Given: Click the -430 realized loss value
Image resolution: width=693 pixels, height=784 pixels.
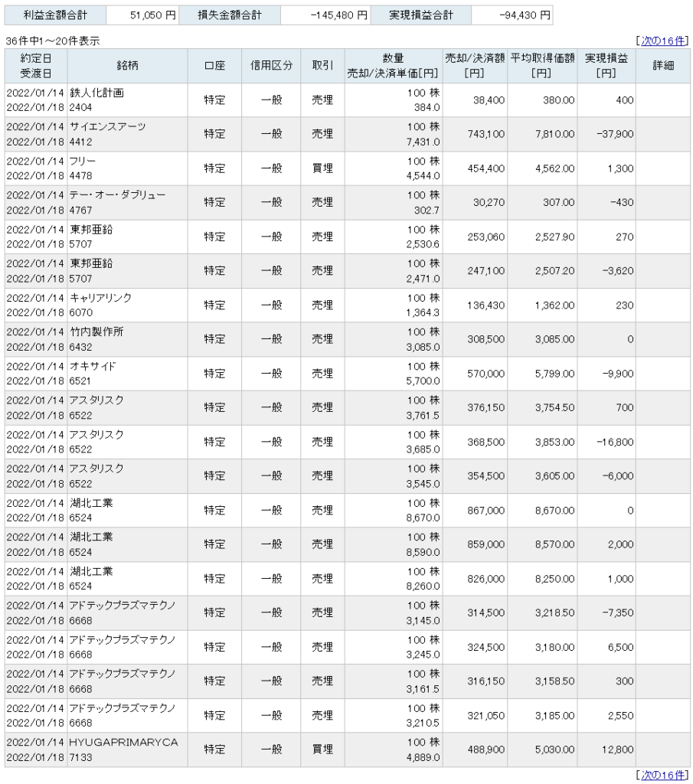Looking at the screenshot, I should coord(622,202).
